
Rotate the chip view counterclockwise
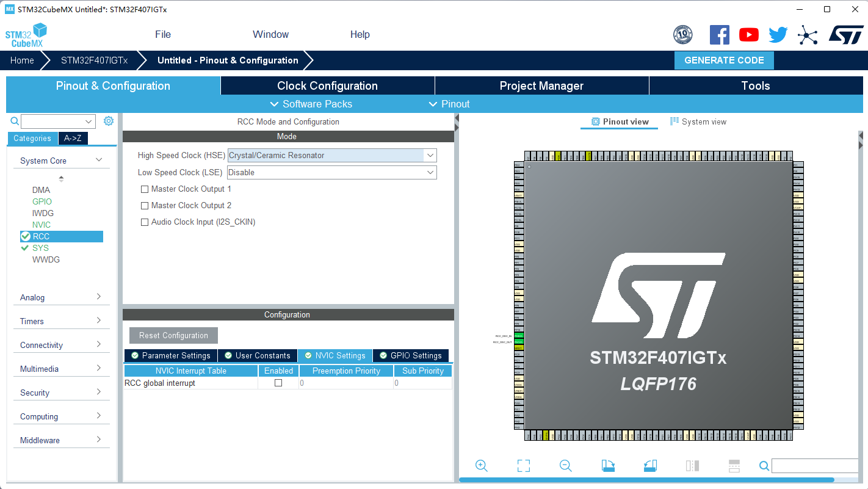(x=649, y=466)
